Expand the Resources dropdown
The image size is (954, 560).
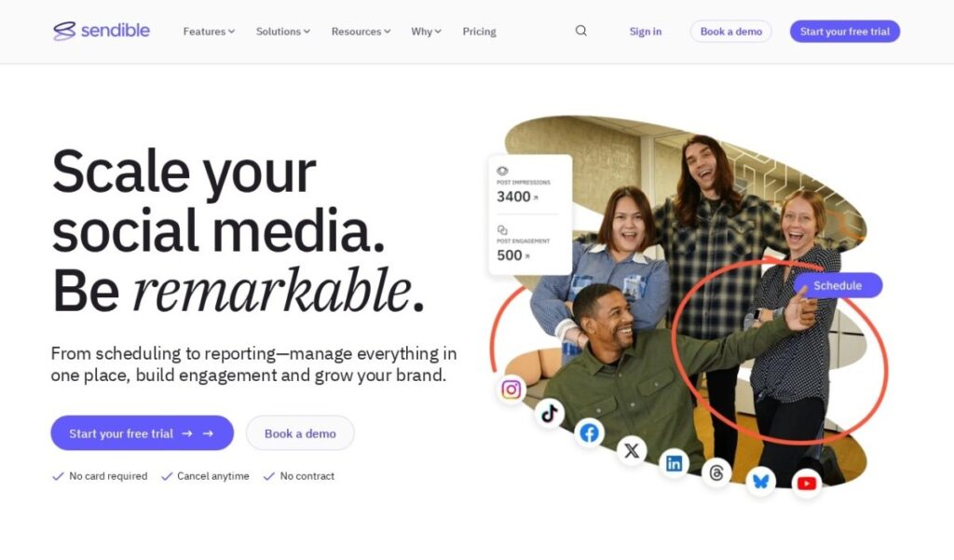[x=361, y=31]
